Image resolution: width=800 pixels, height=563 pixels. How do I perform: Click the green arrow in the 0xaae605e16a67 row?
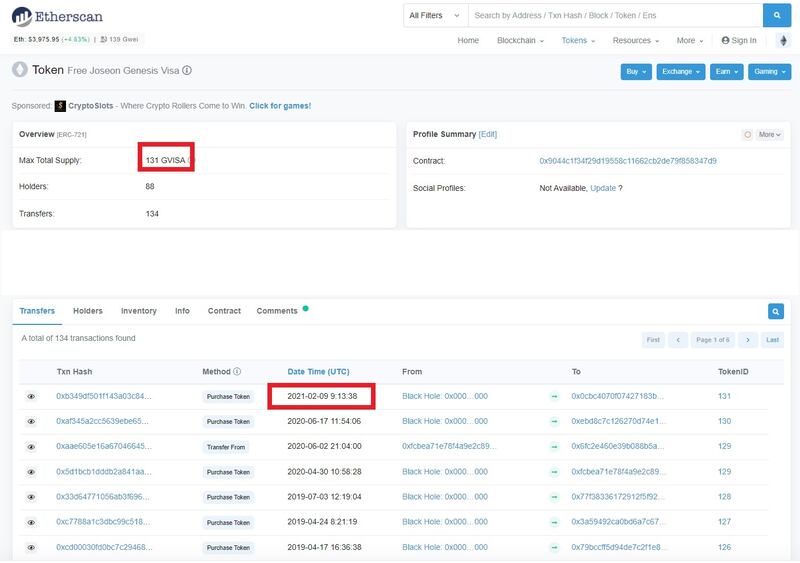tap(555, 447)
